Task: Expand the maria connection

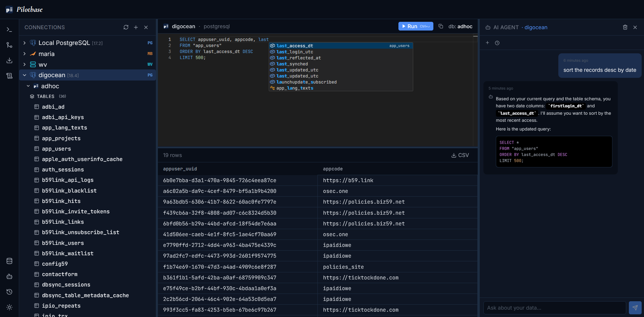Action: [25, 54]
